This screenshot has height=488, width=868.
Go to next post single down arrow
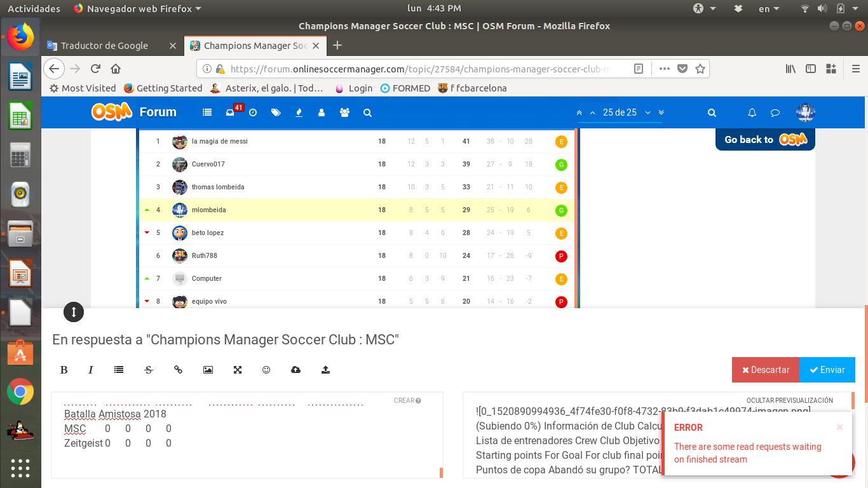648,112
